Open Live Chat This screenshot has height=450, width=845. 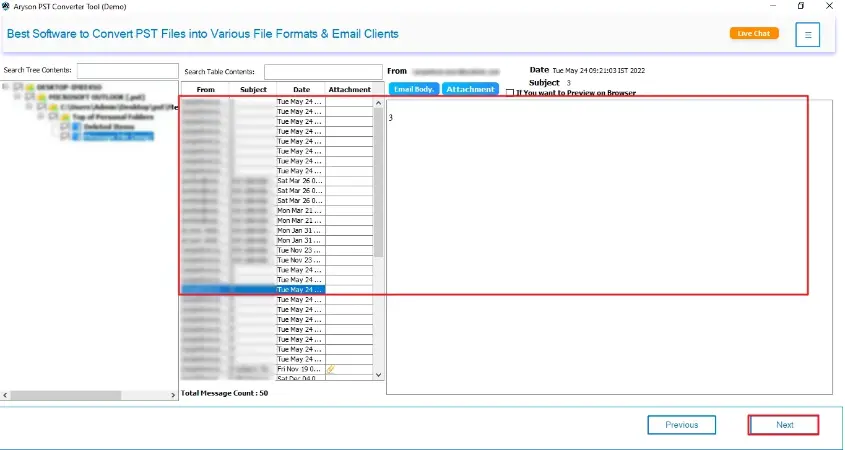click(754, 33)
